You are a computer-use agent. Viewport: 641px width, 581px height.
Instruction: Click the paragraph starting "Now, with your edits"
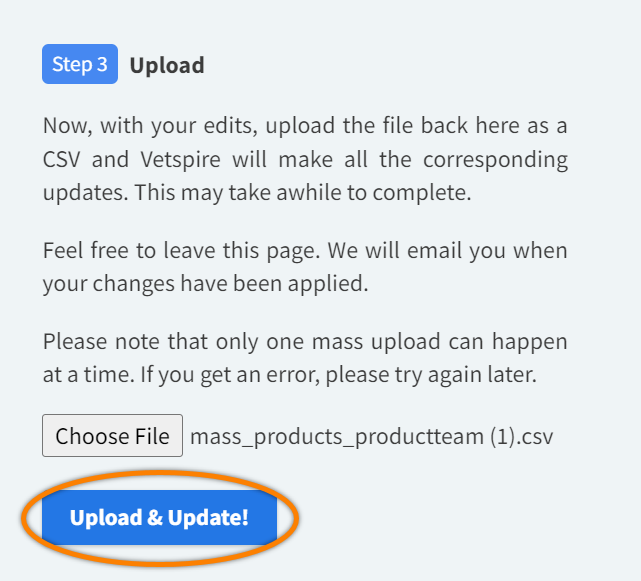pyautogui.click(x=305, y=159)
